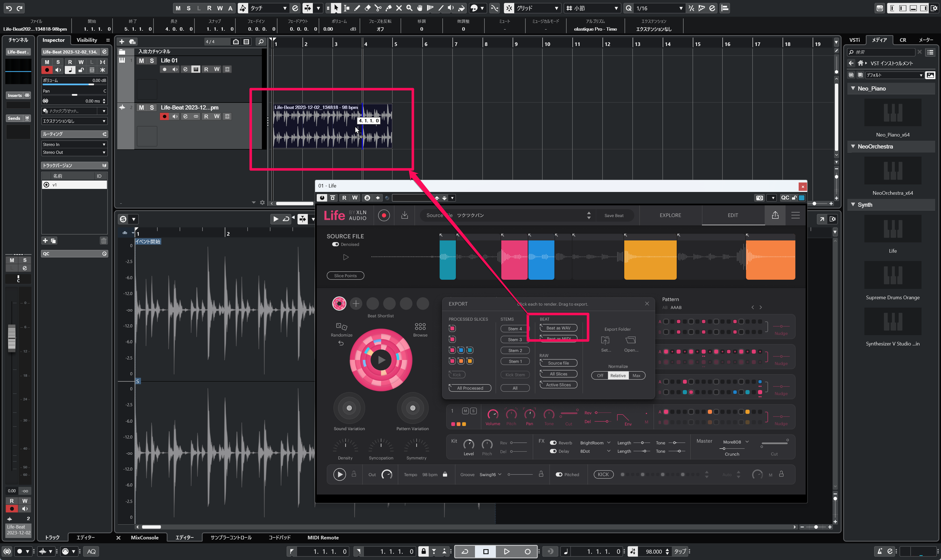Click transport Play button
Viewport: 941px width, 560px height.
pyautogui.click(x=507, y=551)
